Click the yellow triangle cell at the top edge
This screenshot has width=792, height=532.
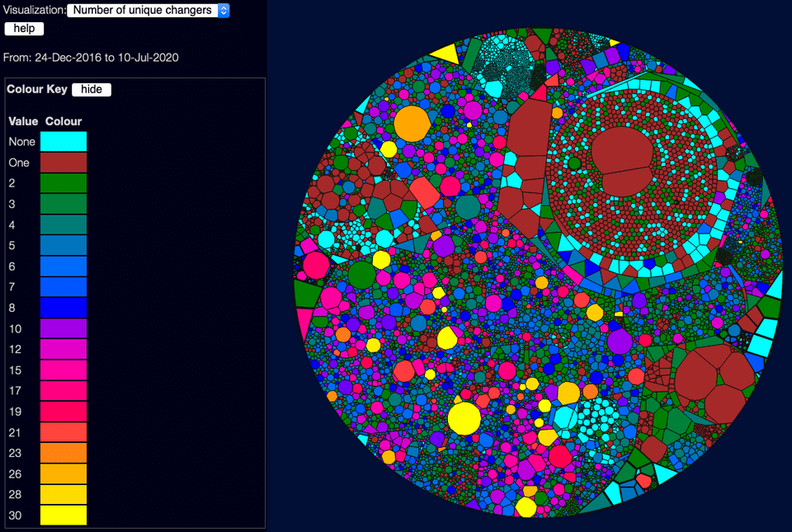446,54
